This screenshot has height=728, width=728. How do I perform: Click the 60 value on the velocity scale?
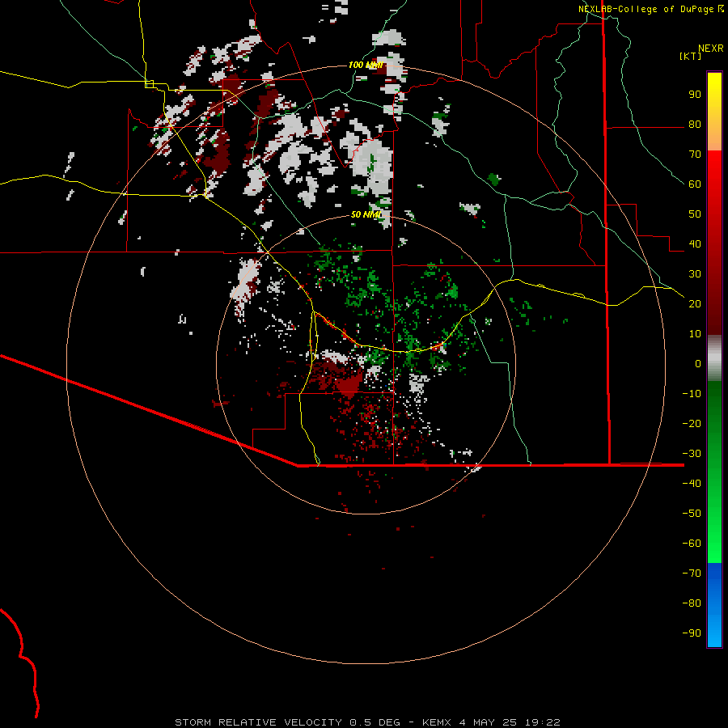[x=695, y=184]
